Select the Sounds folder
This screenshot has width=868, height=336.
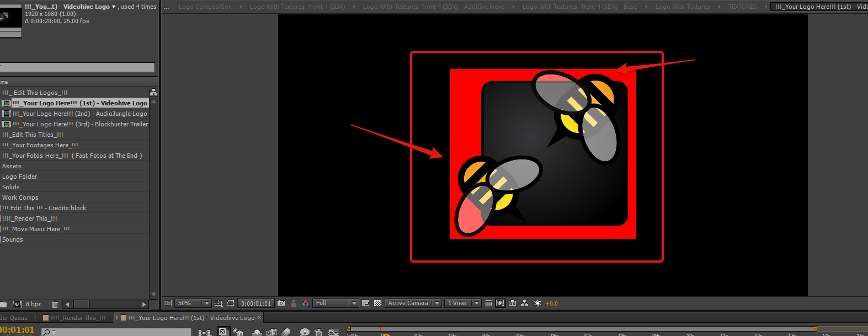[x=13, y=239]
